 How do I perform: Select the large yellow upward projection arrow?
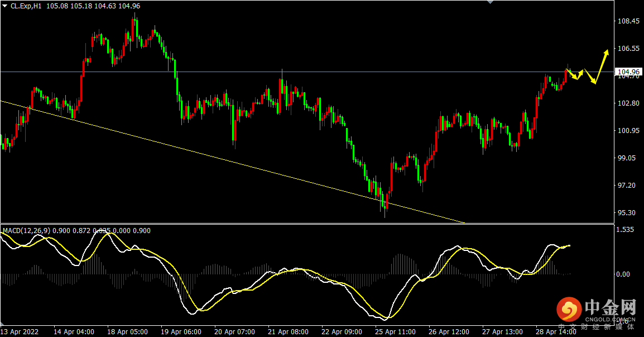(x=601, y=67)
